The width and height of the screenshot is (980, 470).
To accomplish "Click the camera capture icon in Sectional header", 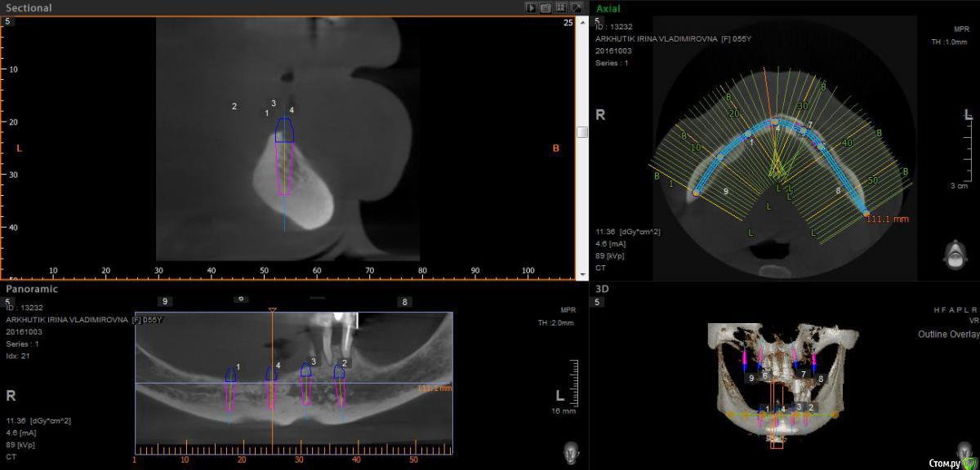I will 546,7.
